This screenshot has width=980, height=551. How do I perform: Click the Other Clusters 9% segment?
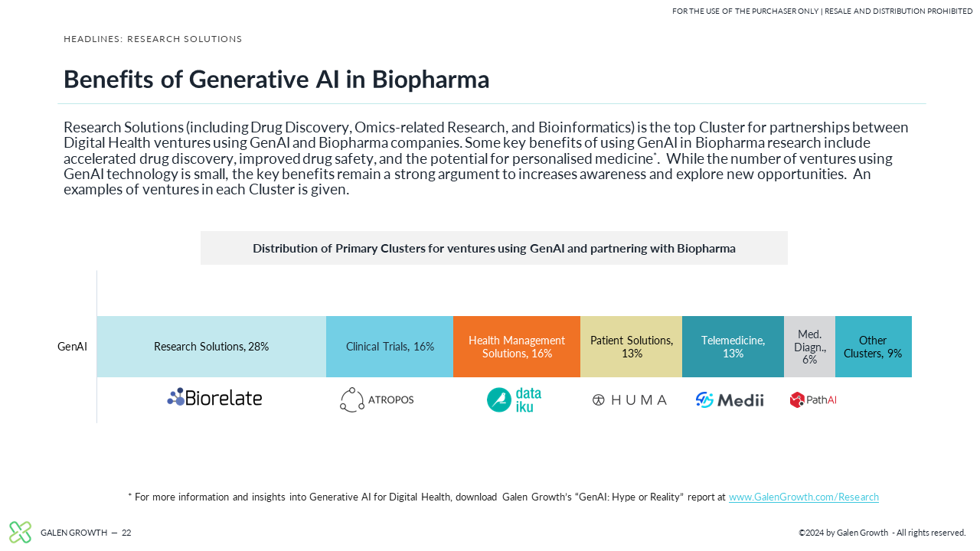tap(874, 347)
